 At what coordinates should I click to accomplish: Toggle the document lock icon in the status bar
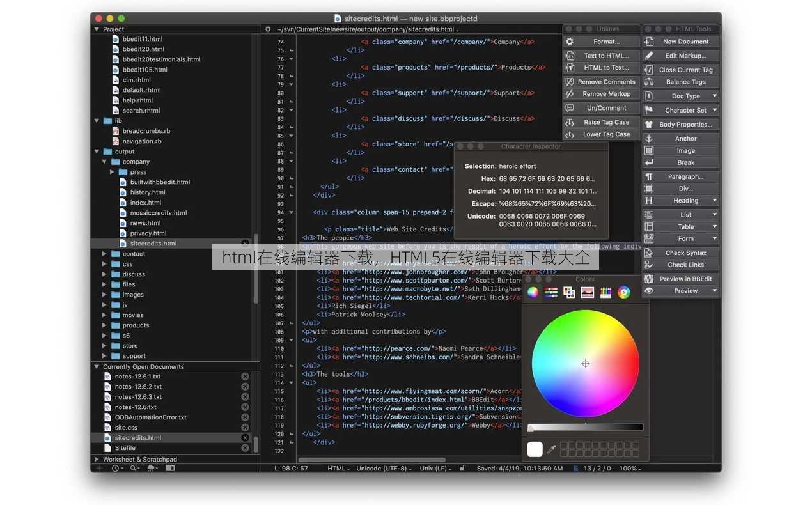tap(462, 468)
